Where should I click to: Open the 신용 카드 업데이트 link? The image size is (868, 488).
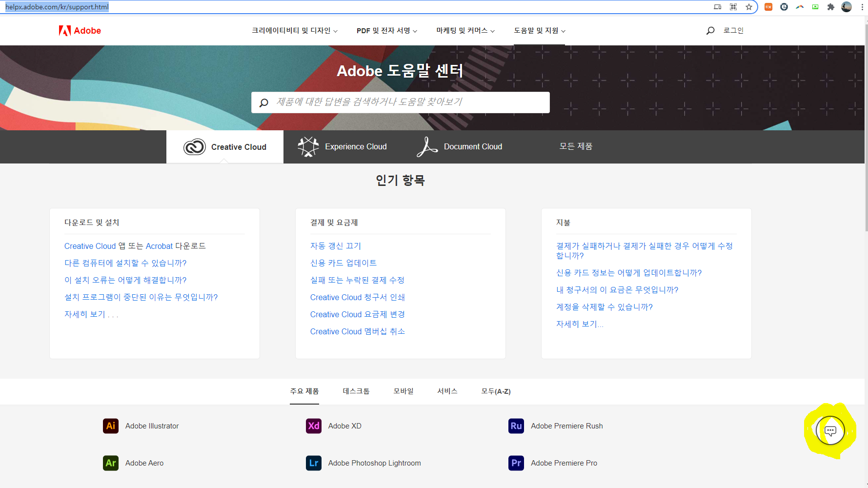(x=343, y=263)
